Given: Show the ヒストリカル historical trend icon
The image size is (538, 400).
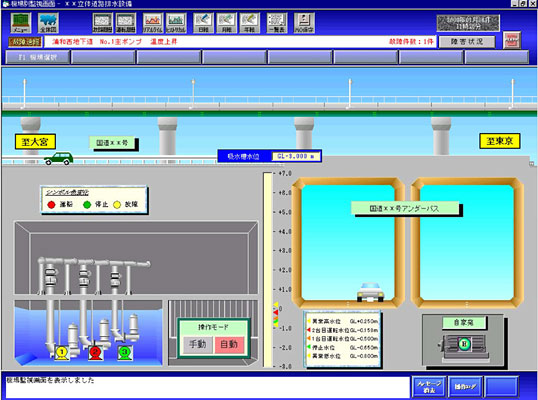Looking at the screenshot, I should (176, 23).
